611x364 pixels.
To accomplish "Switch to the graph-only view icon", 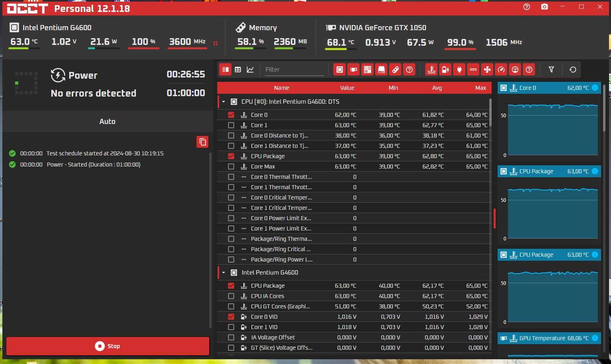I will (250, 70).
